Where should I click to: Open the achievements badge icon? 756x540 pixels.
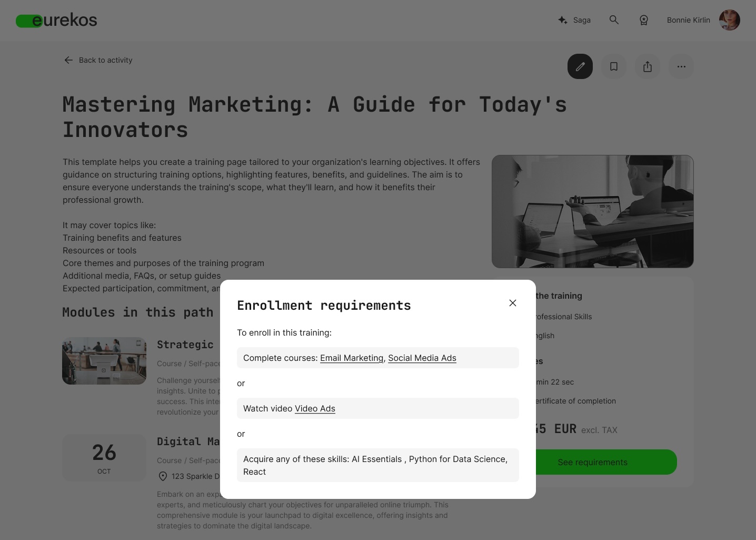pyautogui.click(x=643, y=20)
